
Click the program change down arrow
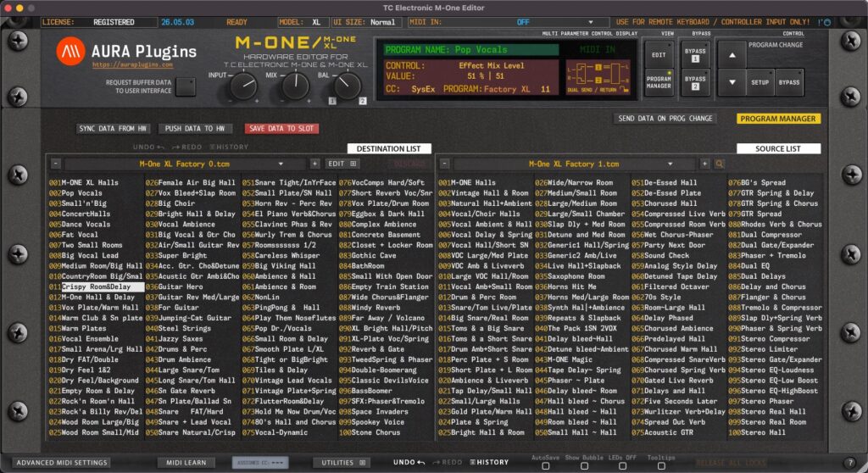(732, 82)
